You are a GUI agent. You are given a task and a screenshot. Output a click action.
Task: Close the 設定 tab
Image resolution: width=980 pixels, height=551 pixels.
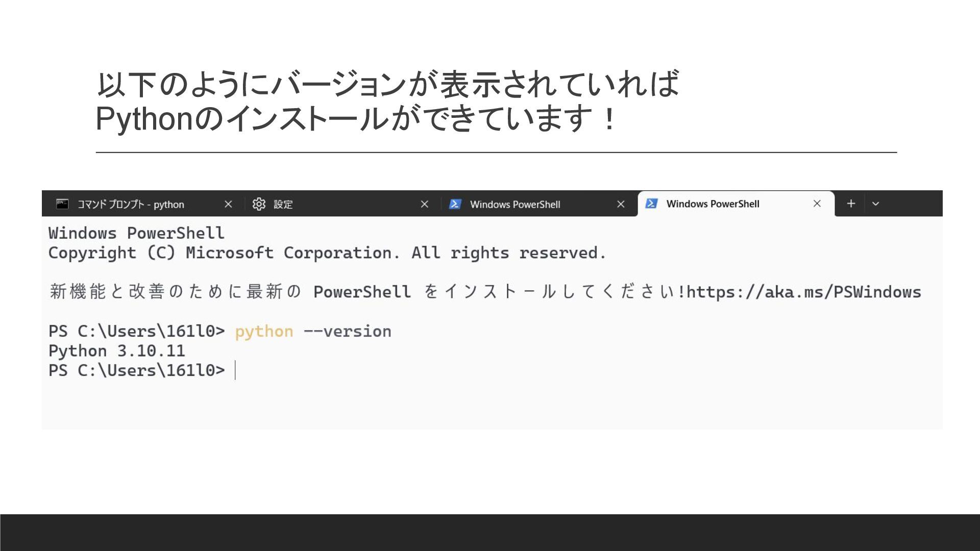pyautogui.click(x=424, y=204)
